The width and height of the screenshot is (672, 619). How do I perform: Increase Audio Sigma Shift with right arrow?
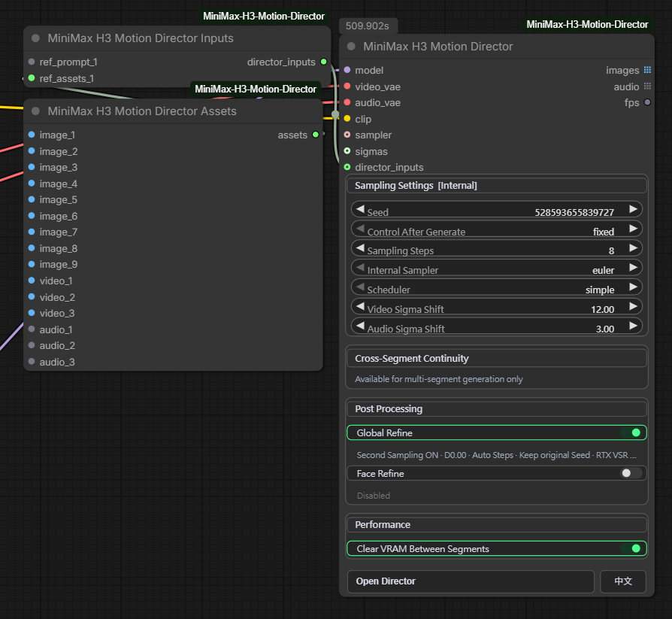633,326
